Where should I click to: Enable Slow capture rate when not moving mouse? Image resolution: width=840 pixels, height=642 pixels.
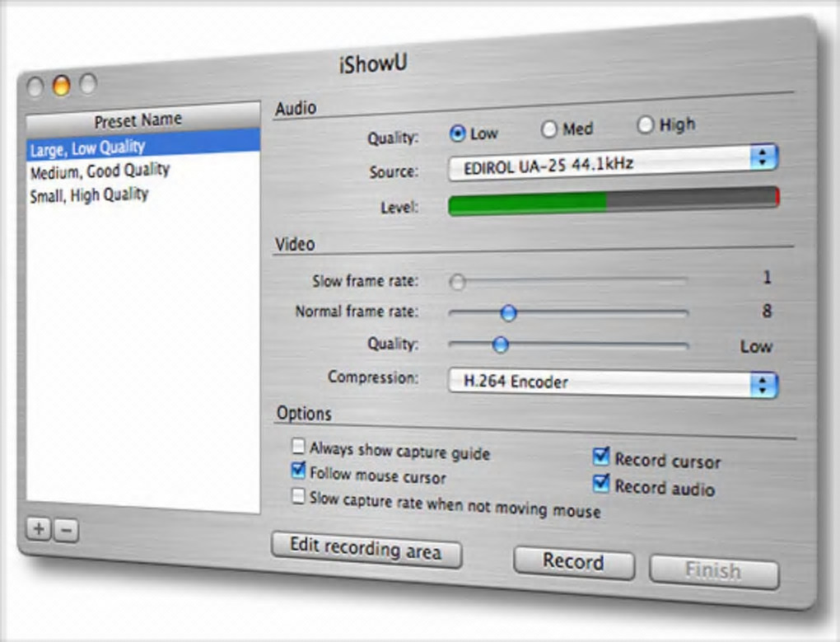[298, 495]
